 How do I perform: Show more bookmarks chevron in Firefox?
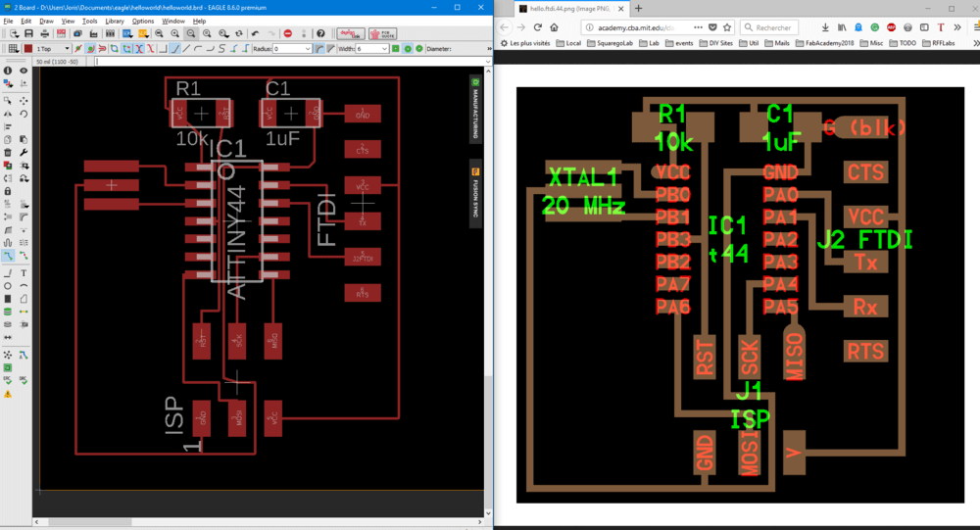[x=976, y=43]
